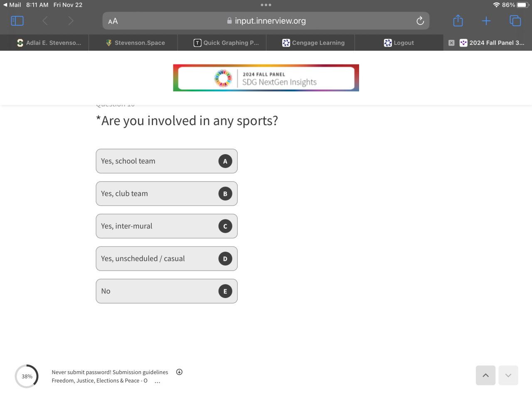This screenshot has width=532, height=399.
Task: Select the "Yes, school team" option
Action: 166,161
